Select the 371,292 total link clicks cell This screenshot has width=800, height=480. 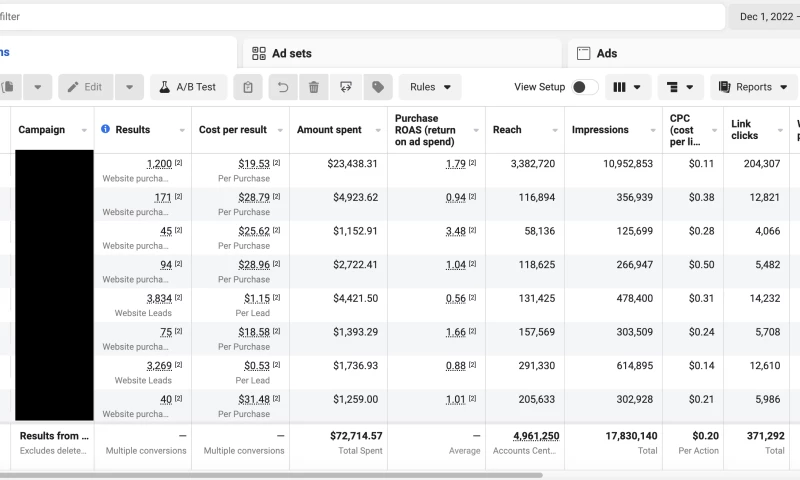[765, 436]
